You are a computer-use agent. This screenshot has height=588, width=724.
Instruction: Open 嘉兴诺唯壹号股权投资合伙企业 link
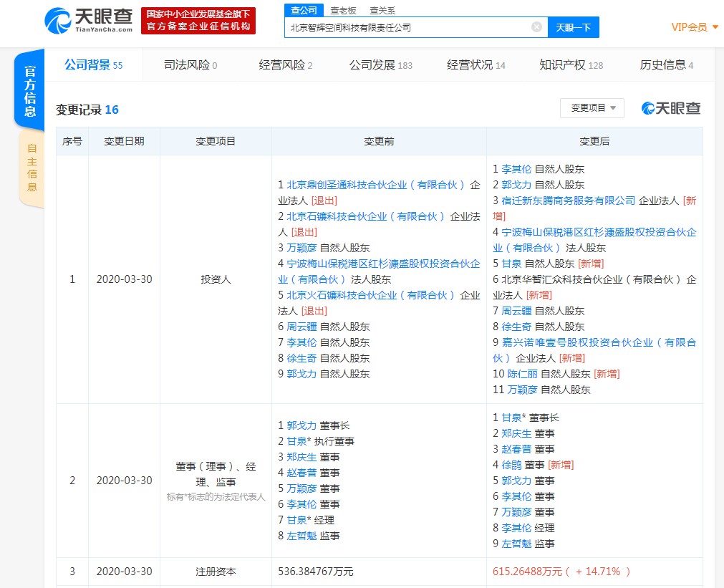point(594,350)
